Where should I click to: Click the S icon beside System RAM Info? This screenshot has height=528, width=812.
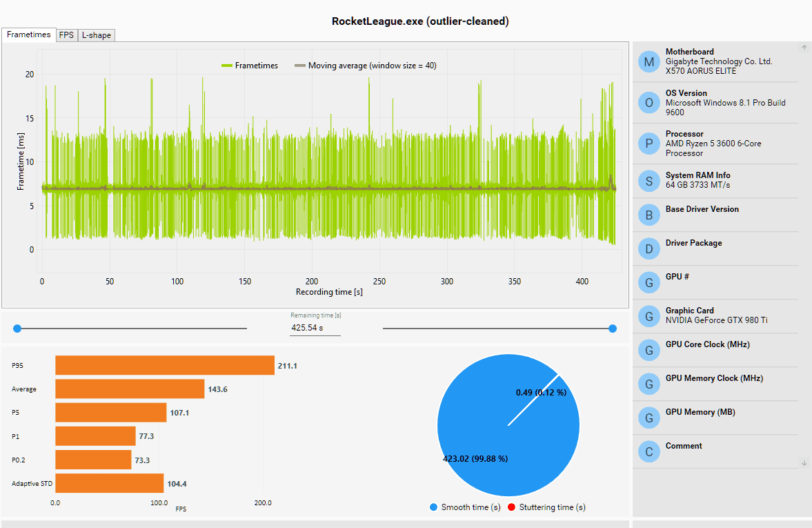[x=649, y=181]
